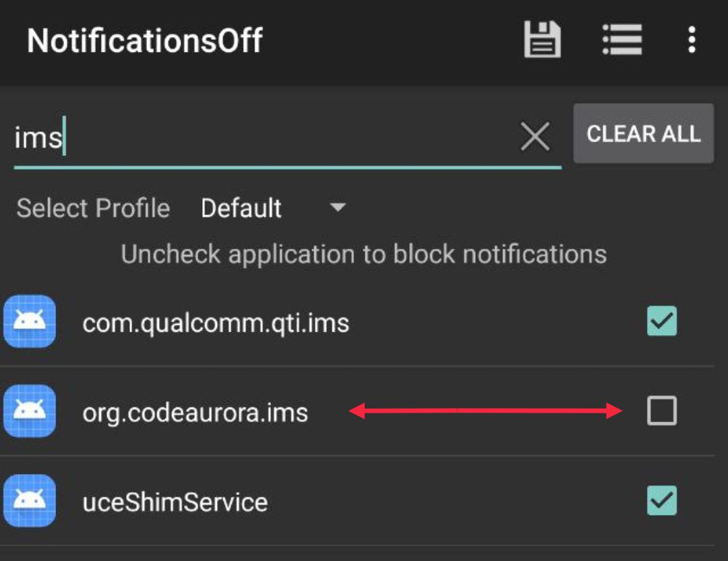Select the uceShimService app name
The image size is (728, 561).
[175, 502]
